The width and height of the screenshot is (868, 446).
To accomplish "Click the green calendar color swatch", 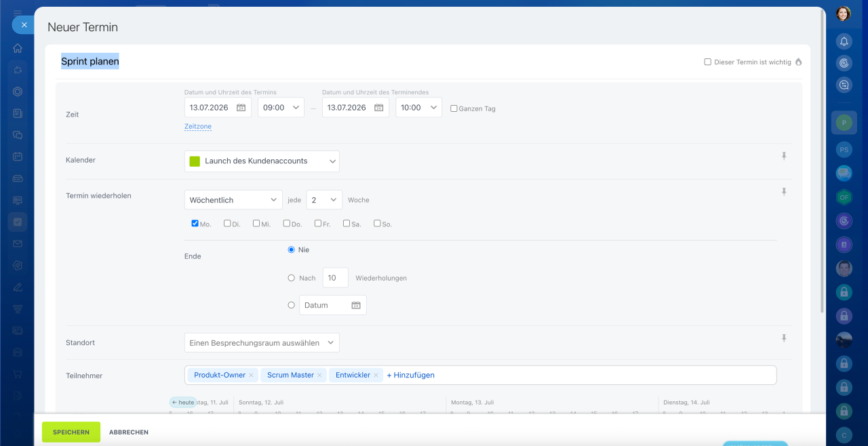I will coord(195,161).
